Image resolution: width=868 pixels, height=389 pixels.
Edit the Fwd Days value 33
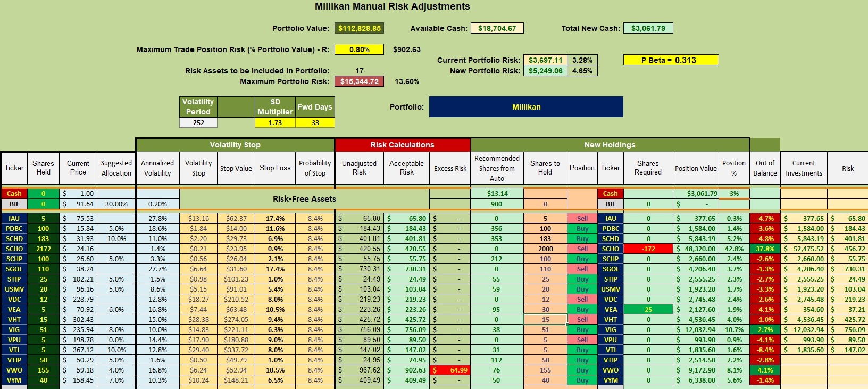click(x=315, y=122)
